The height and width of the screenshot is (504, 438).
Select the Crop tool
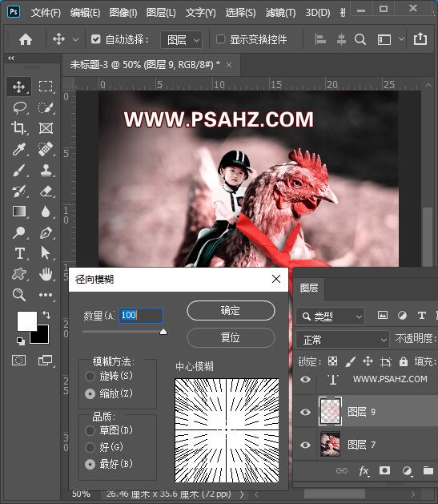point(19,128)
